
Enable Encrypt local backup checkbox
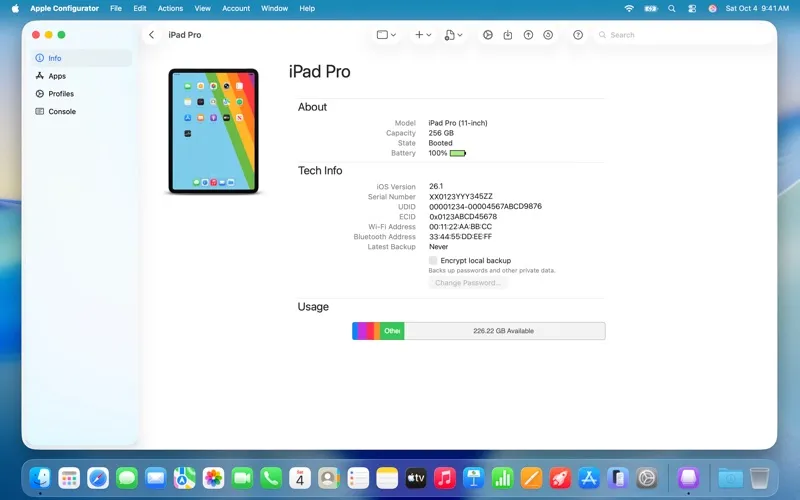coord(433,260)
